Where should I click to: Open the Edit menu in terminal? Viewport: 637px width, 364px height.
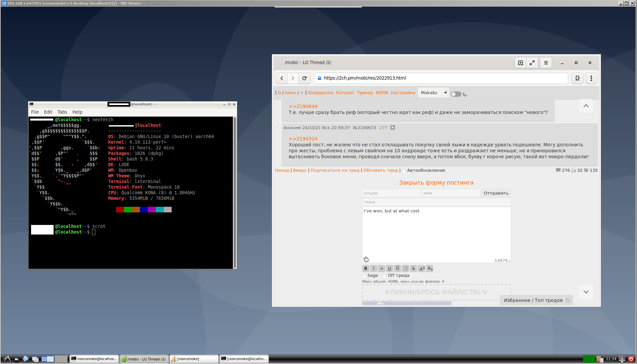[48, 112]
